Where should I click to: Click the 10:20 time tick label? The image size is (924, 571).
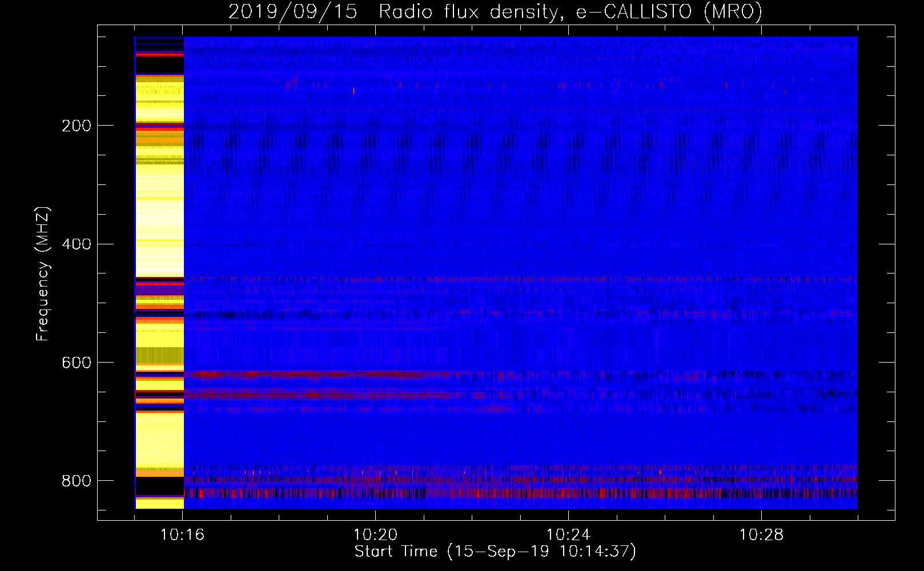(x=375, y=535)
